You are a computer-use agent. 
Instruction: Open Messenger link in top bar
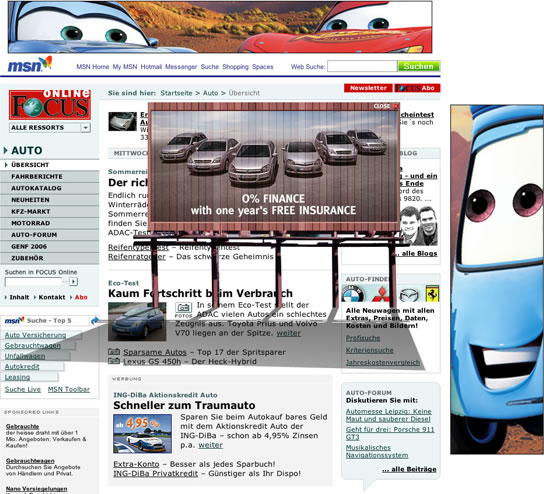(x=181, y=67)
